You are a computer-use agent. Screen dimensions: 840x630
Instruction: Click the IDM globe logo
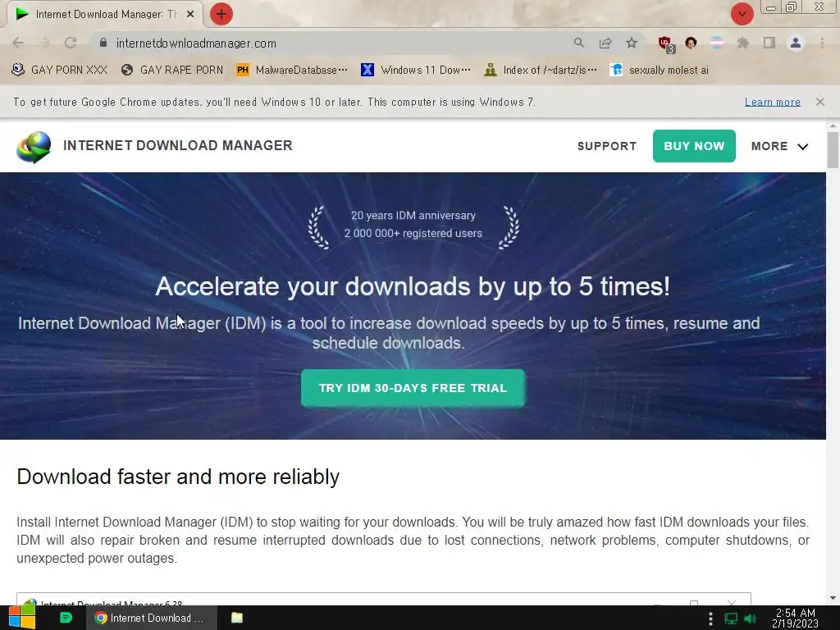pyautogui.click(x=34, y=147)
